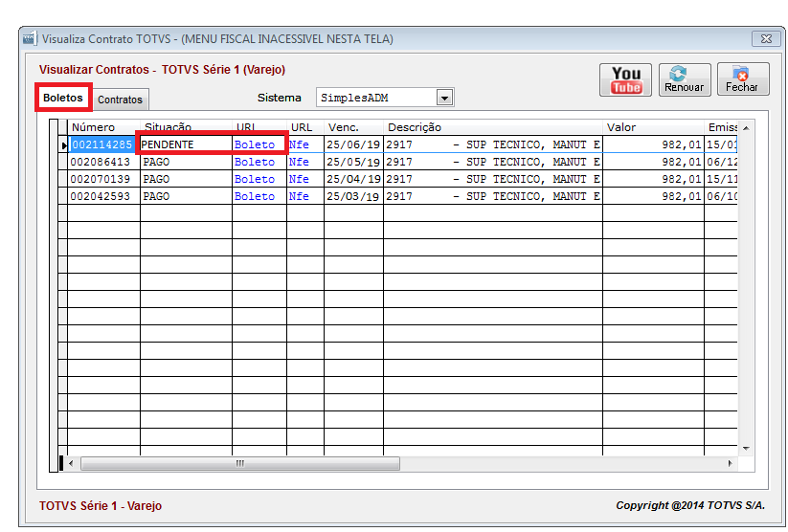Open Boleto link for 002086413

point(255,162)
